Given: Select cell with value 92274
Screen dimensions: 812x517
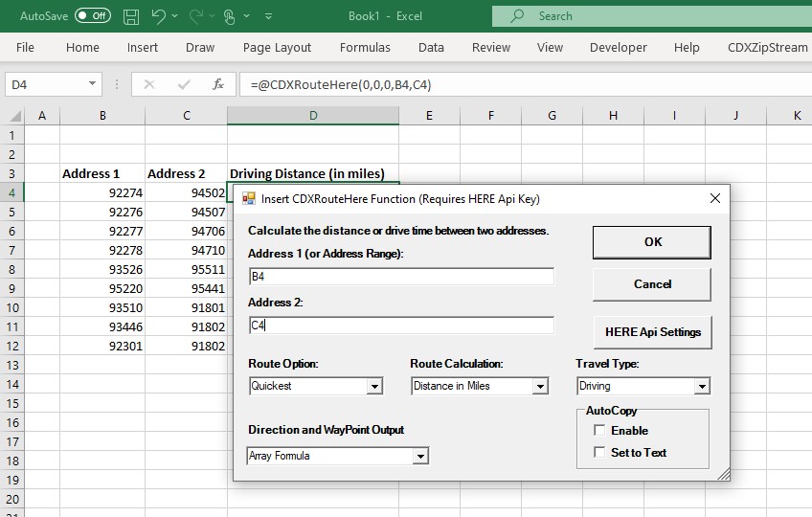Looking at the screenshot, I should tap(102, 192).
